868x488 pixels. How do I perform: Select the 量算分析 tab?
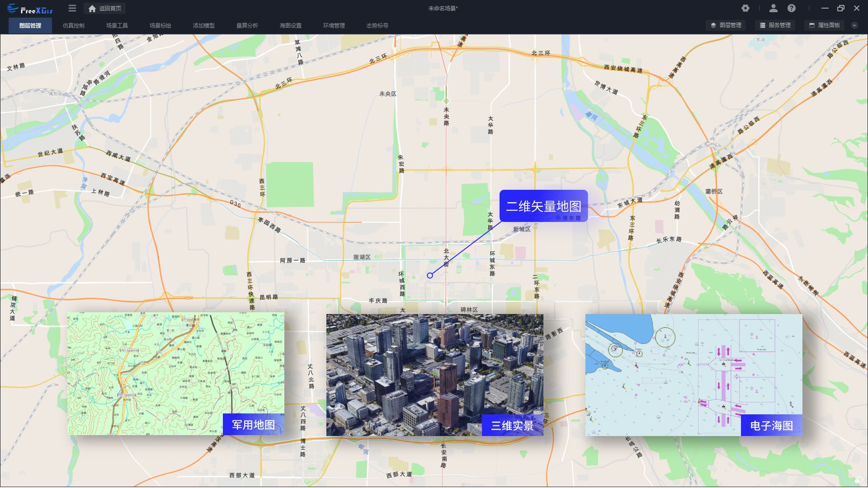point(247,26)
